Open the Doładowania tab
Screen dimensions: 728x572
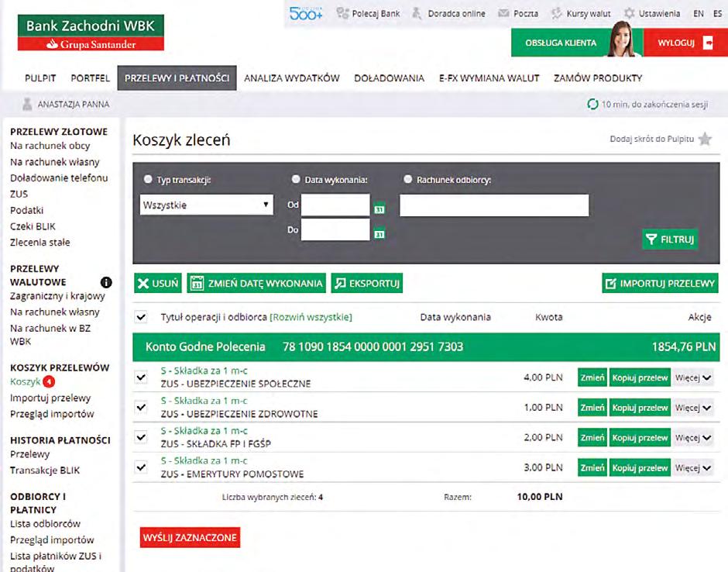389,78
